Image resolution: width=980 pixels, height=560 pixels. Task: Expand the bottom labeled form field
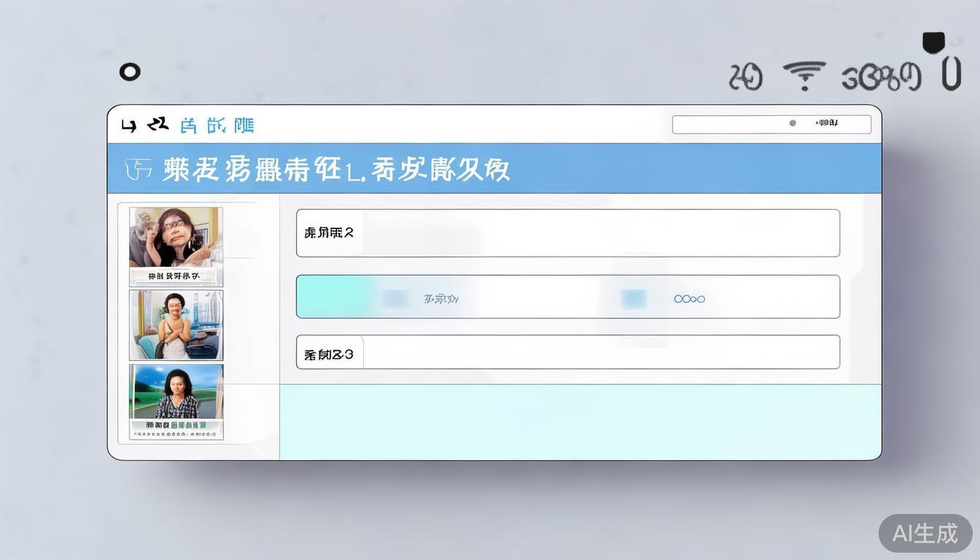329,353
